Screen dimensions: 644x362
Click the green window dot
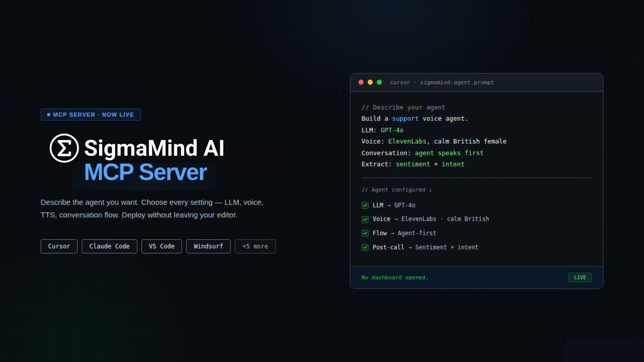pos(379,82)
